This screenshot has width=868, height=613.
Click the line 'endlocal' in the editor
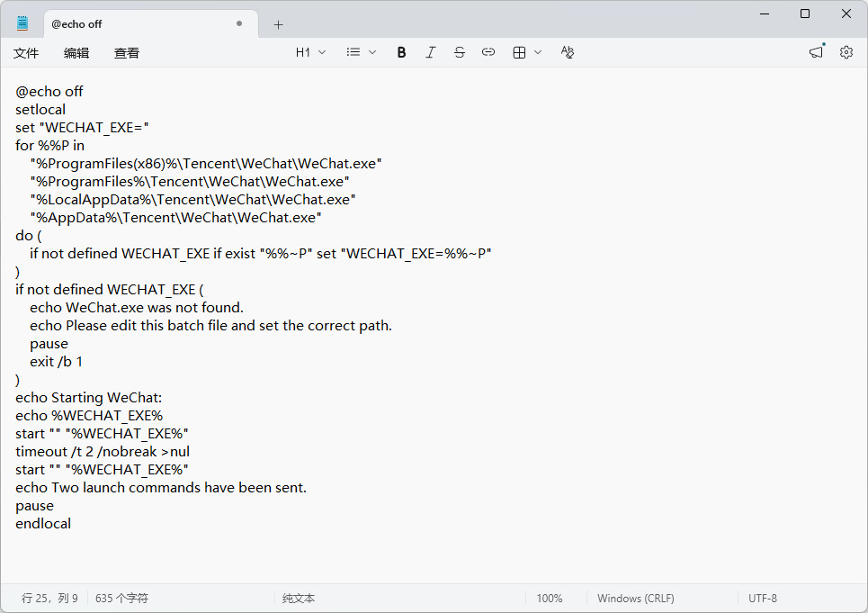[43, 524]
